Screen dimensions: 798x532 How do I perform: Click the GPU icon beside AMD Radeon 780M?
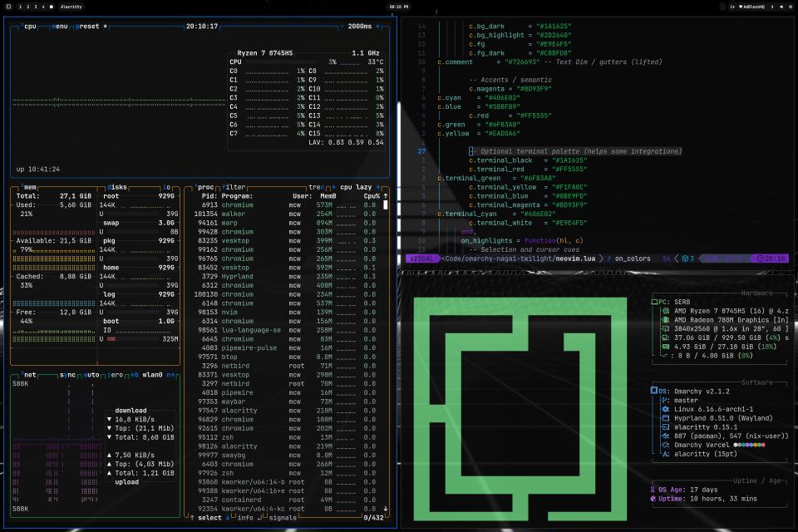[x=666, y=320]
